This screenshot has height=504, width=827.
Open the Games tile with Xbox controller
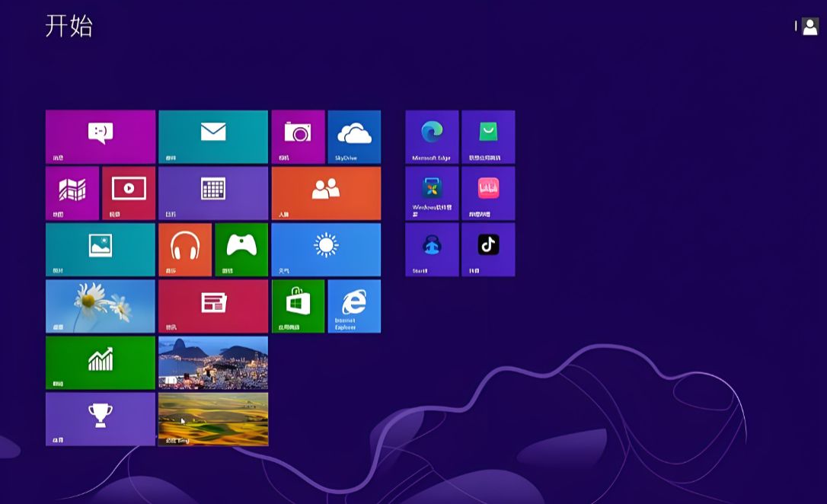[x=241, y=250]
